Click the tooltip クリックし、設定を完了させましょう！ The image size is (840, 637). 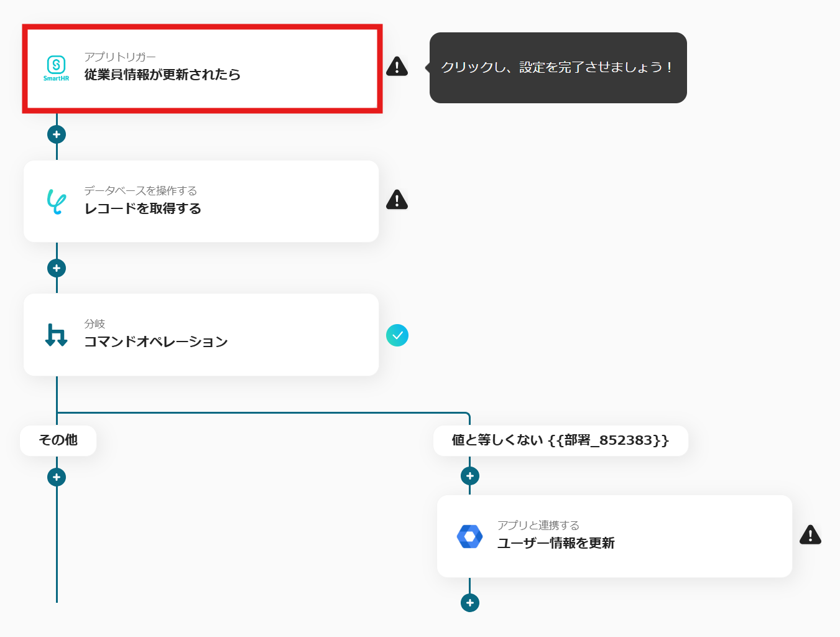[558, 68]
